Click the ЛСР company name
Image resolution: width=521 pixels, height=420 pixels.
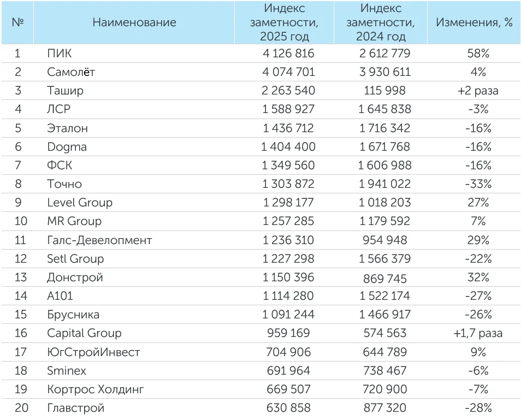[x=59, y=109]
